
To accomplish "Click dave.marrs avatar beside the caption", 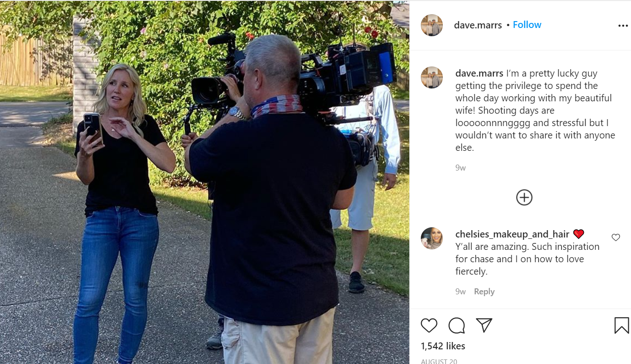I will (x=432, y=77).
